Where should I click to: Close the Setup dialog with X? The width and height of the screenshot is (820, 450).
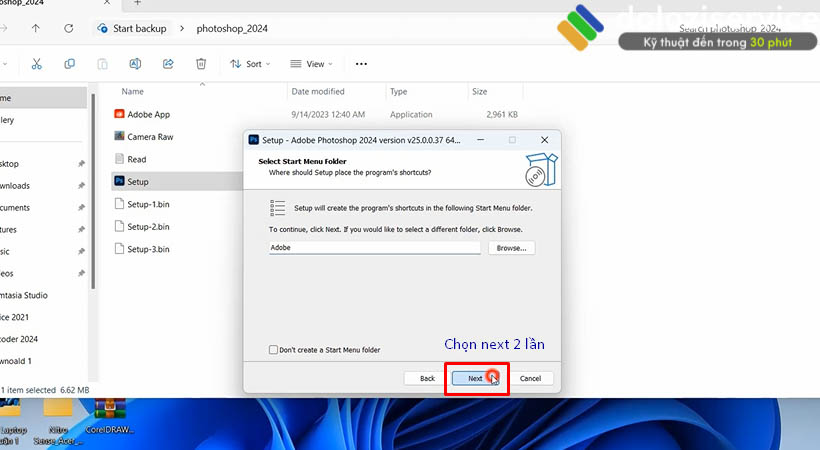[x=544, y=140]
